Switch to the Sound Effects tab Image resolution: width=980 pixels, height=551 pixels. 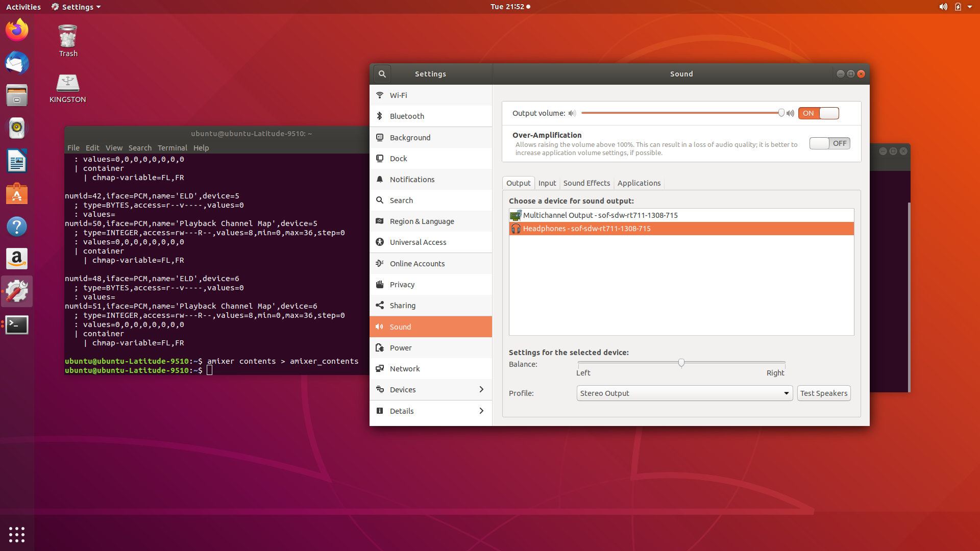tap(586, 183)
